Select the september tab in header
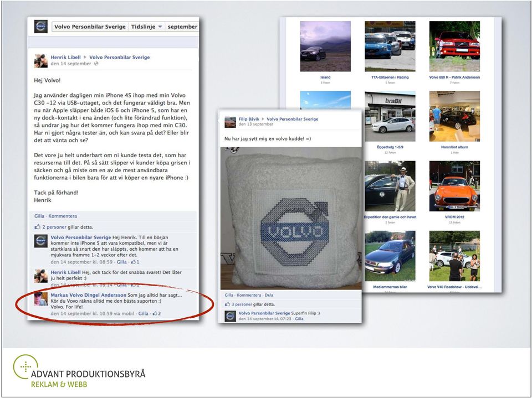532x398 pixels. coord(182,27)
